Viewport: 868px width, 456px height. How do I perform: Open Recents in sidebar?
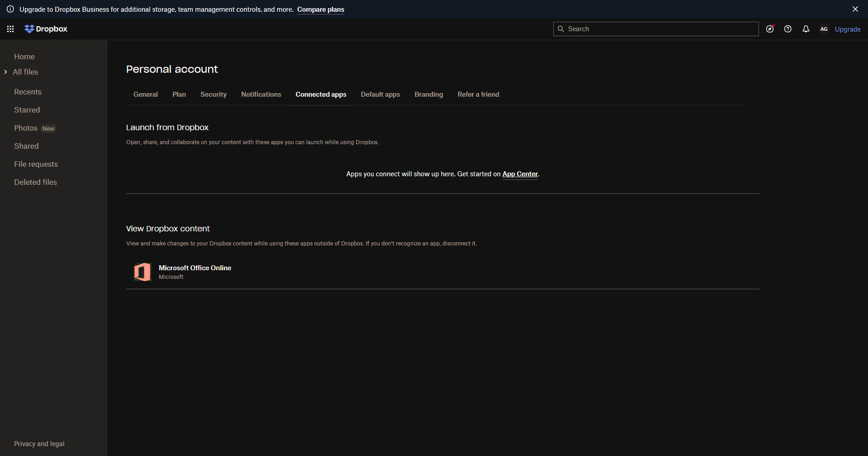[28, 92]
